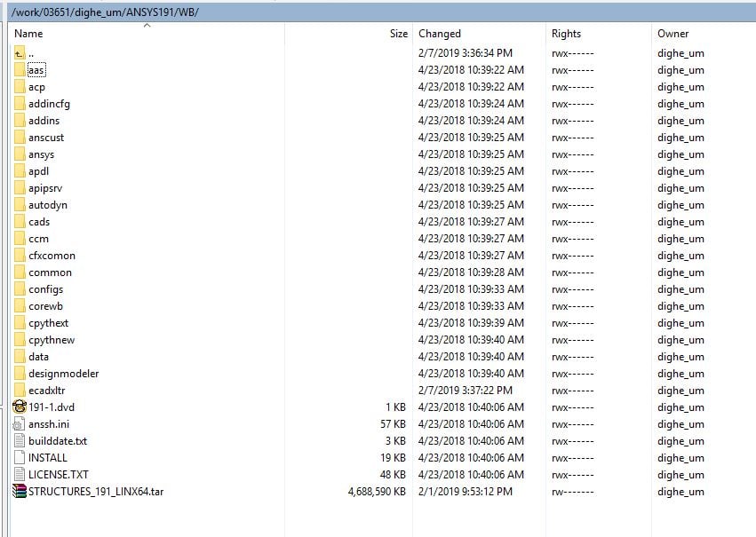Select the addincfg folder name
Image resolution: width=756 pixels, height=537 pixels.
49,104
